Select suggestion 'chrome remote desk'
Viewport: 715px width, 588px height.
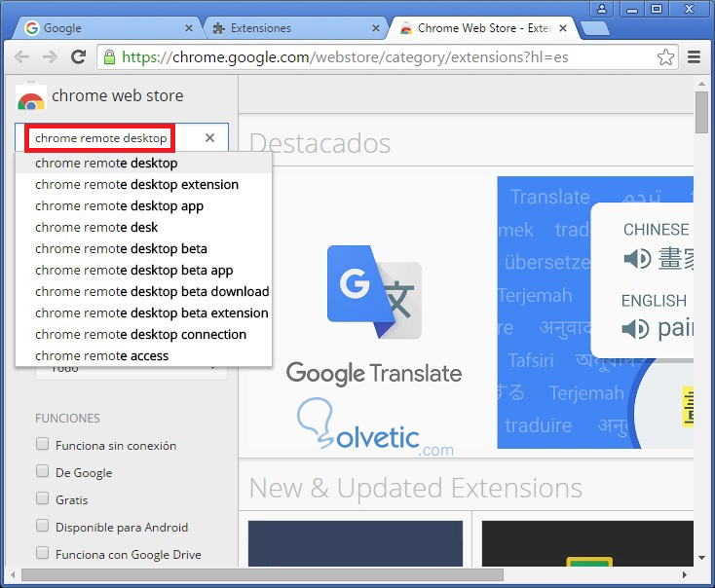pyautogui.click(x=143, y=227)
